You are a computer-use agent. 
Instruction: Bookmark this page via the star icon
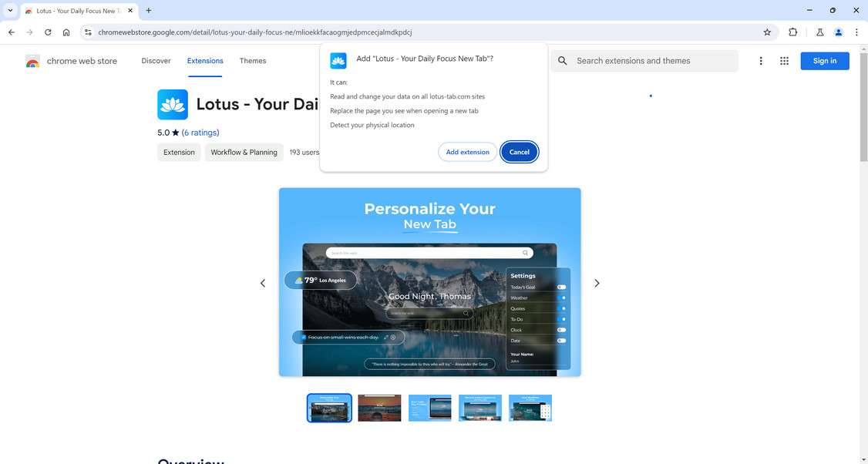(767, 32)
